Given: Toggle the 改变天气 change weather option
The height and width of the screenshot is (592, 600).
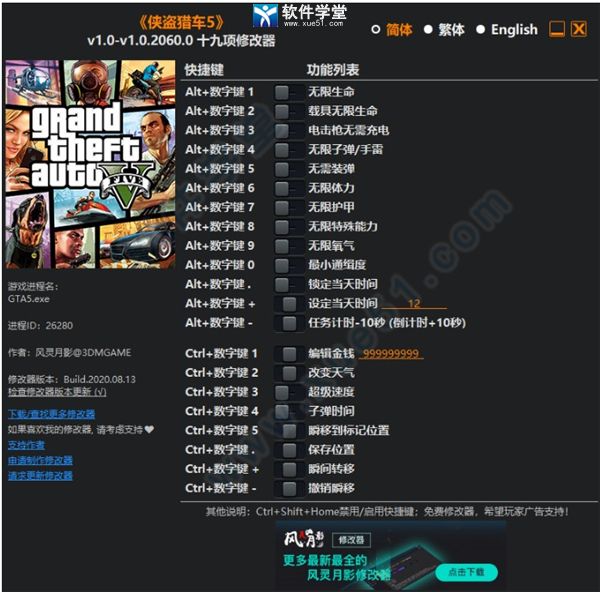Looking at the screenshot, I should [x=289, y=373].
